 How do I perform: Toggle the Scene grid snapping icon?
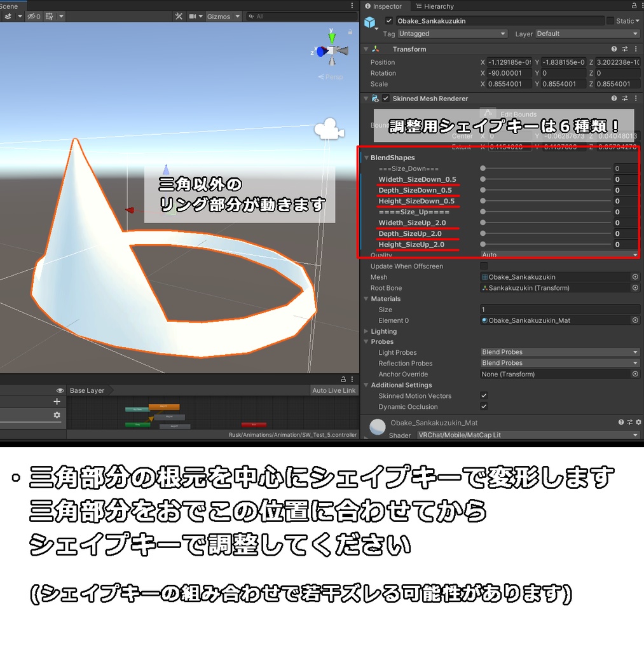50,16
